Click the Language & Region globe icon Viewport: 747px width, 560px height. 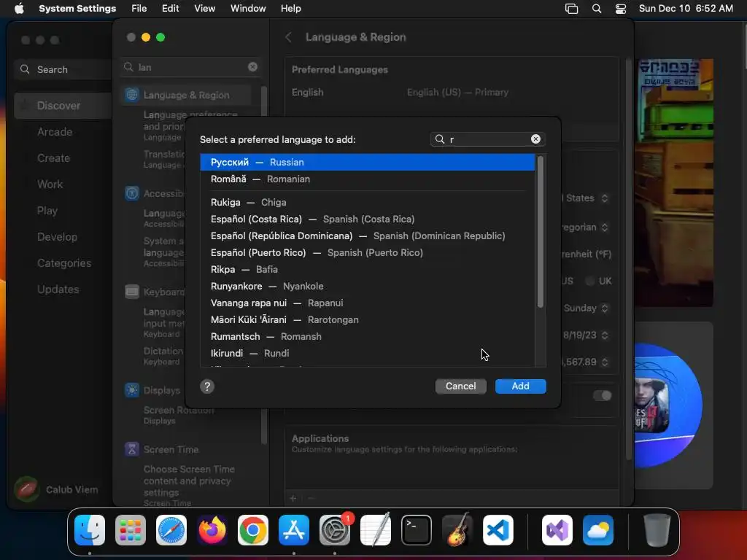pyautogui.click(x=132, y=95)
